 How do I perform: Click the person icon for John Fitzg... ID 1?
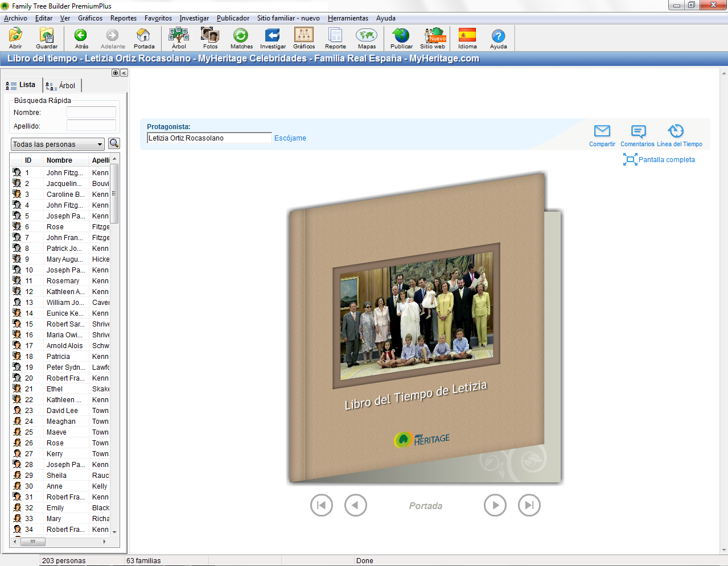pyautogui.click(x=17, y=172)
